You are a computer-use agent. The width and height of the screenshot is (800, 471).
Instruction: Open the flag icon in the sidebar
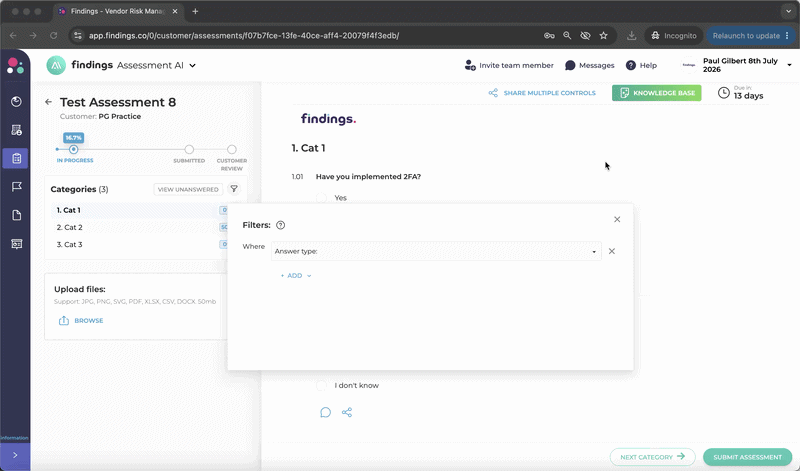tap(16, 187)
